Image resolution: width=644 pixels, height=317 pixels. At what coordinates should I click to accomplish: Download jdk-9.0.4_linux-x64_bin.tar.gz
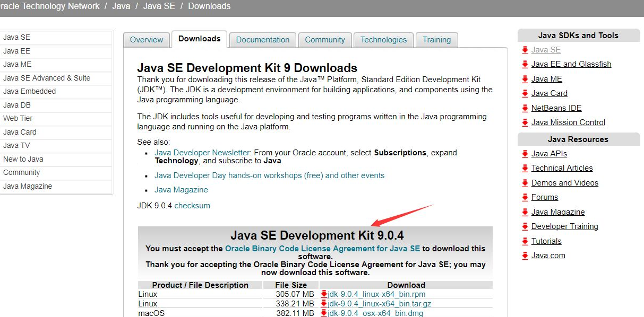[379, 304]
